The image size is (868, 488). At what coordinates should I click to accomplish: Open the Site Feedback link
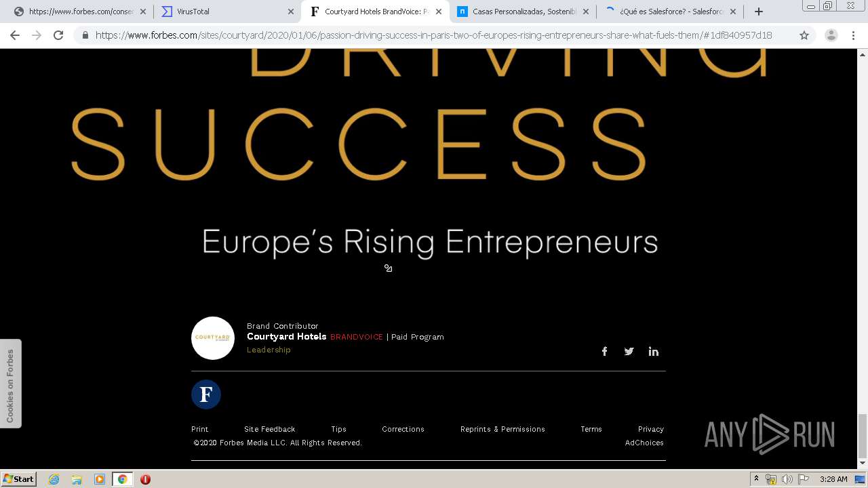[x=269, y=429]
